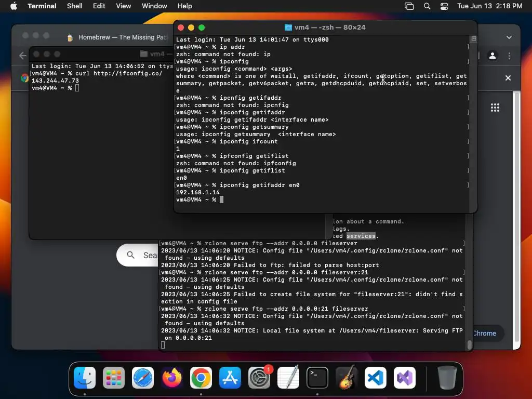Open the Help menu

pos(185,6)
